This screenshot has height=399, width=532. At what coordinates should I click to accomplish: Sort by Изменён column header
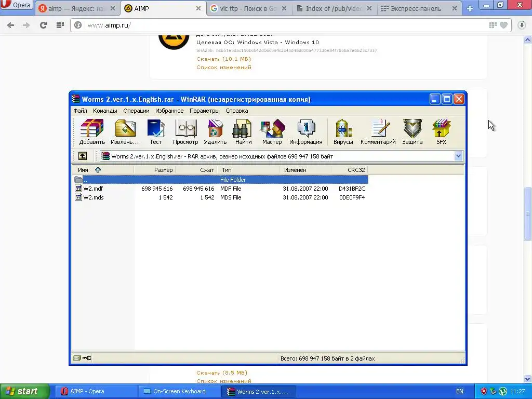[305, 170]
